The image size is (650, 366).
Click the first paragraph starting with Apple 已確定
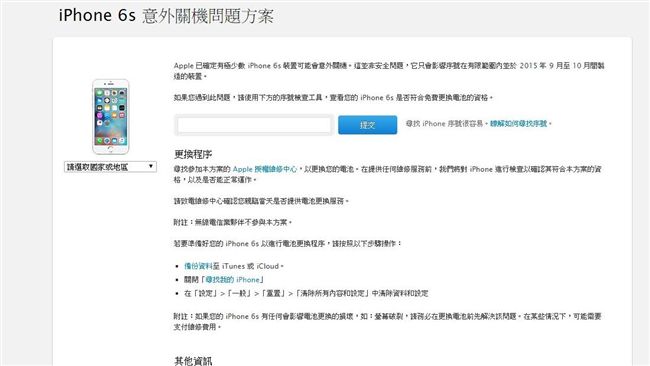[389, 71]
